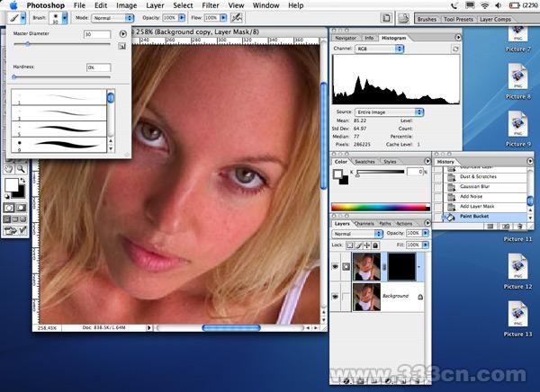Select the Zoom tool in the toolbox
Viewport: 540px width, 392px height.
coord(22,168)
